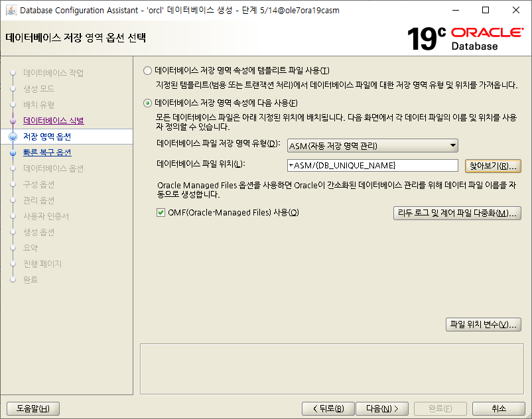
Task: Go back with the 뒤로(B) button
Action: point(328,408)
